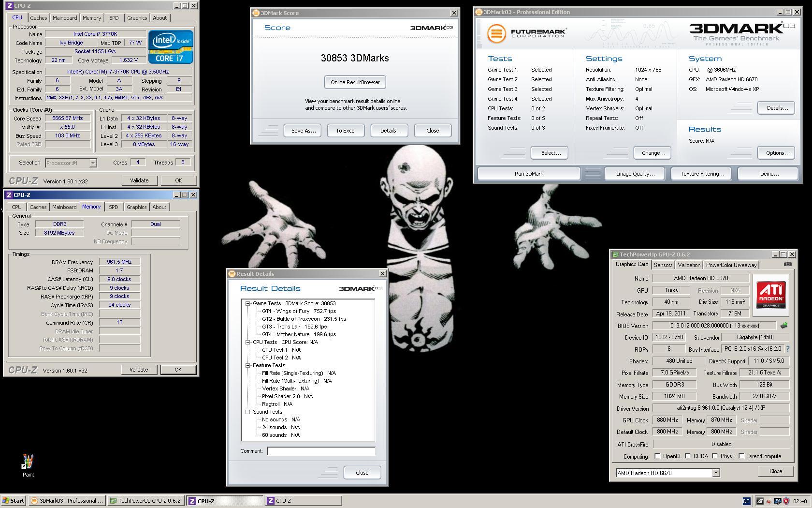The image size is (812, 508).
Task: Click the DE language indicator in the taskbar
Action: (746, 501)
